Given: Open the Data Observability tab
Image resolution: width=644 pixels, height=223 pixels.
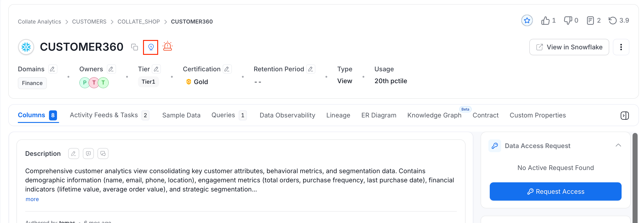Looking at the screenshot, I should click(287, 115).
